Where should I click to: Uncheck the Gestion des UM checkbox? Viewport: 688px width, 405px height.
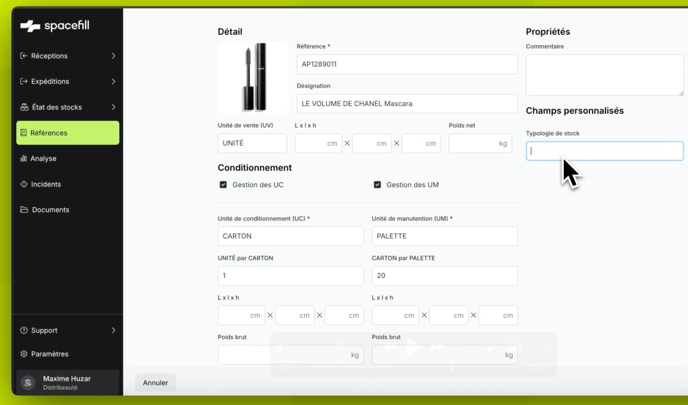click(x=377, y=185)
